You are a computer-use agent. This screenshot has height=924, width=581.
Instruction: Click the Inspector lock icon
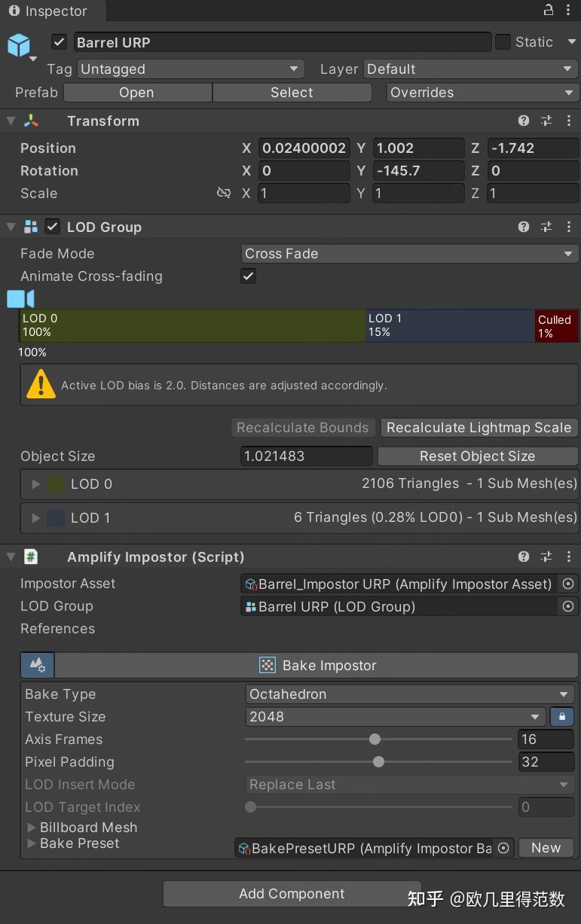[549, 10]
